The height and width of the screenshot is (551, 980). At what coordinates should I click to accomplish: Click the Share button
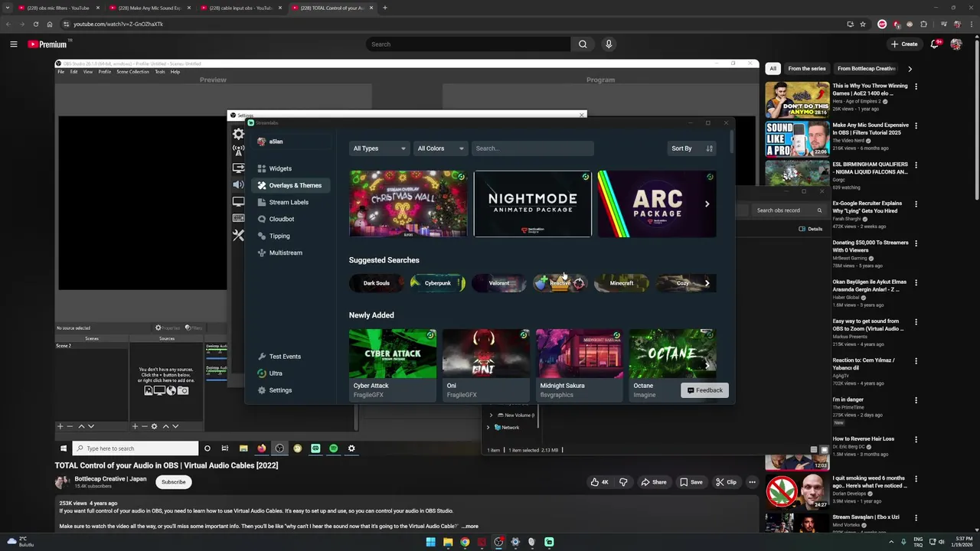[653, 482]
